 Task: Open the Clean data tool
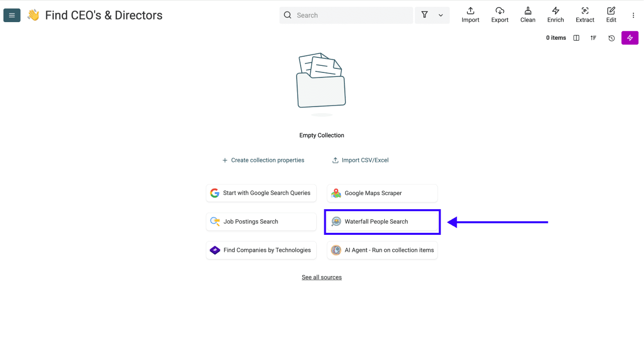click(527, 15)
